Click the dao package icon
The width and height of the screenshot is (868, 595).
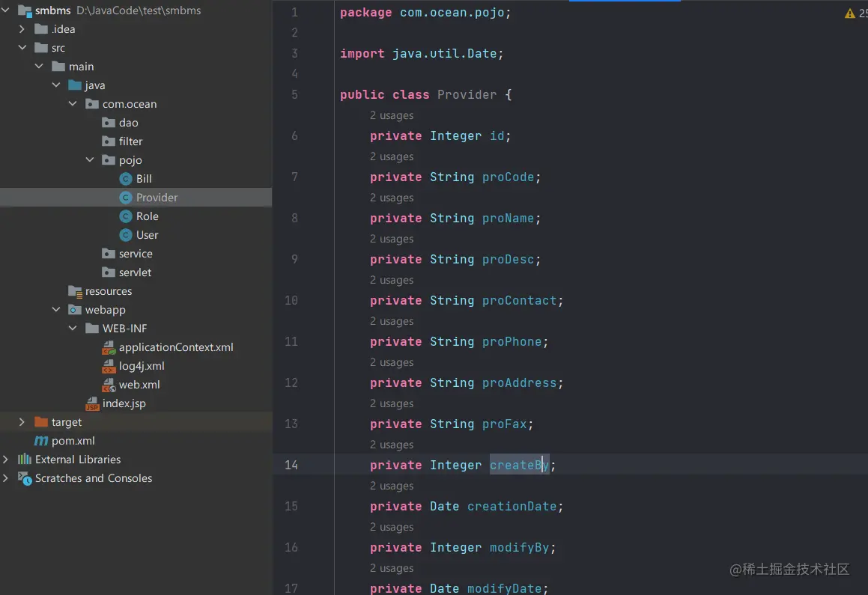[109, 123]
